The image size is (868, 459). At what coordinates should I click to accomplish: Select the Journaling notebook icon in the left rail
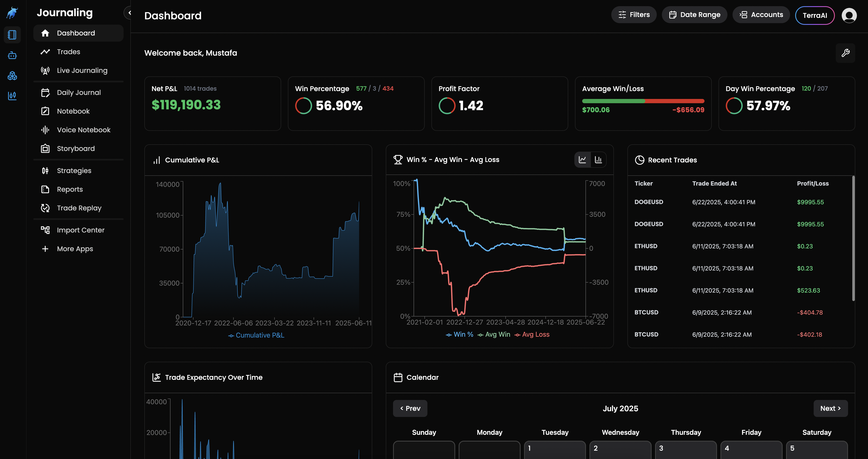tap(12, 35)
